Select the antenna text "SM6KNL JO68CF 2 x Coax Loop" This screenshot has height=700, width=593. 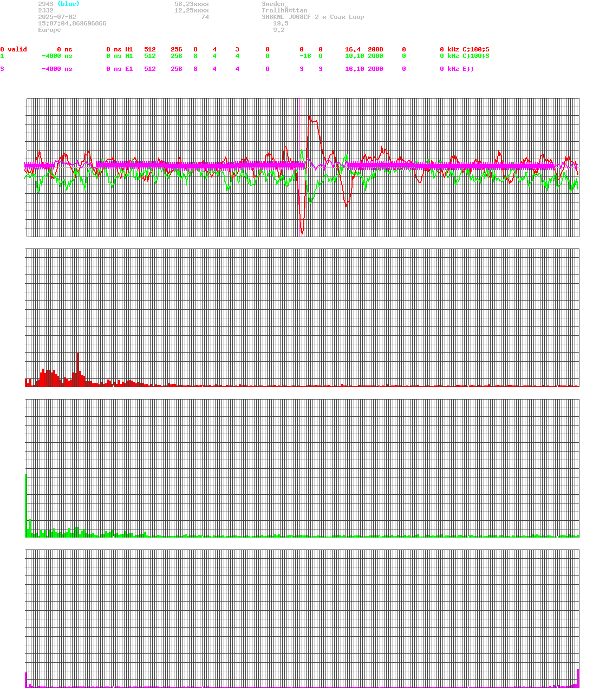coord(313,17)
